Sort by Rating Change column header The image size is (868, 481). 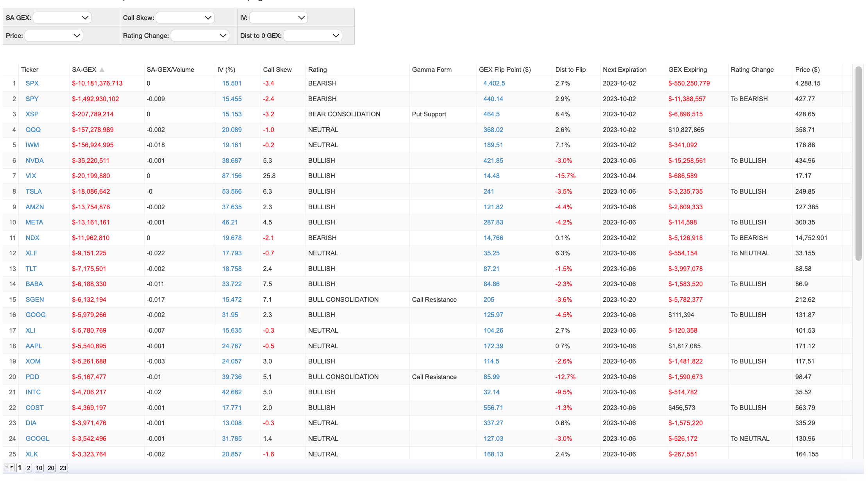click(x=752, y=69)
